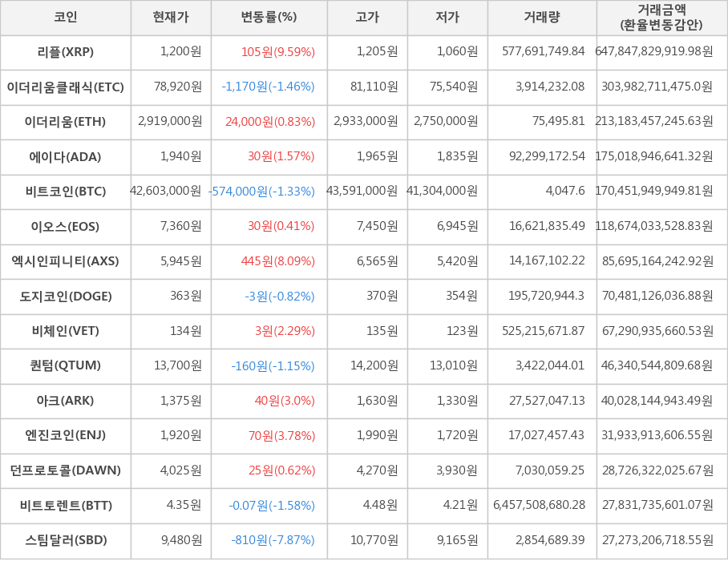Click the 비트토렌트(BTT) coin name
The image size is (728, 561).
coord(65,506)
